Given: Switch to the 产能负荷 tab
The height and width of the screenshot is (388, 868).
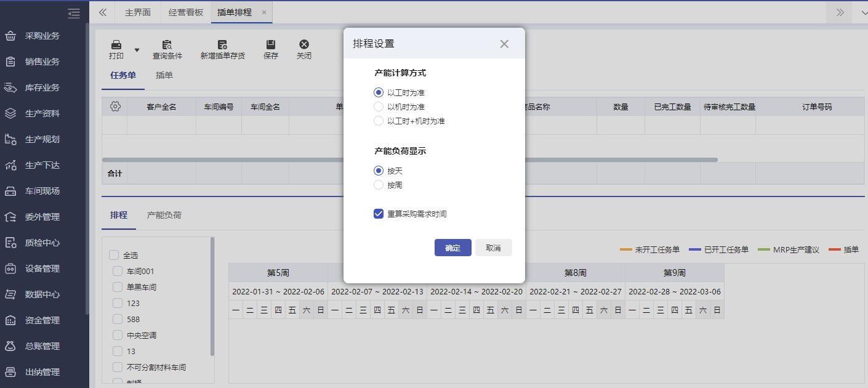Looking at the screenshot, I should pyautogui.click(x=164, y=215).
